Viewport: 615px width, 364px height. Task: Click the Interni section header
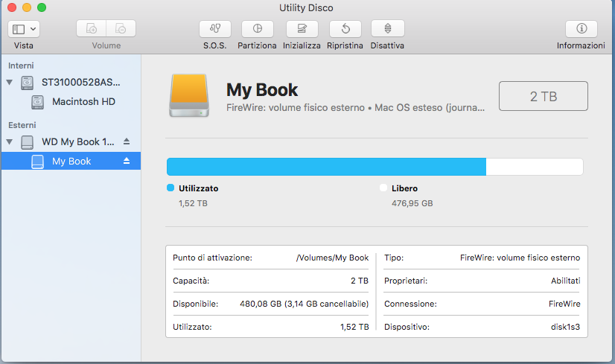pos(21,66)
